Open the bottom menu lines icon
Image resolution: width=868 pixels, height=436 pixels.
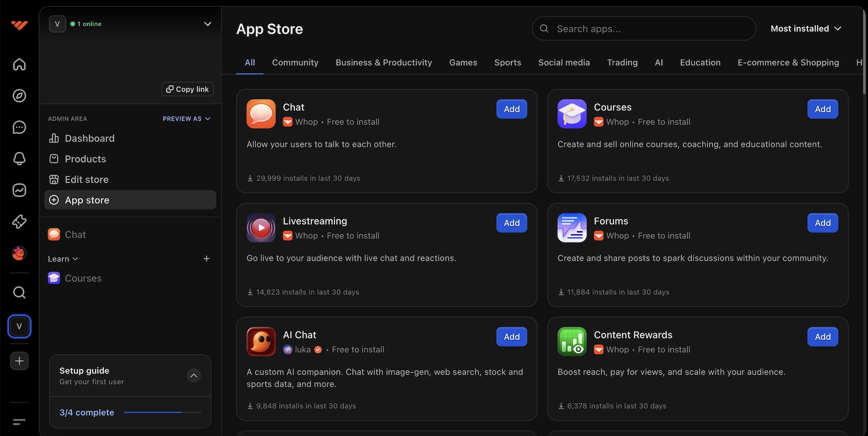tap(19, 422)
